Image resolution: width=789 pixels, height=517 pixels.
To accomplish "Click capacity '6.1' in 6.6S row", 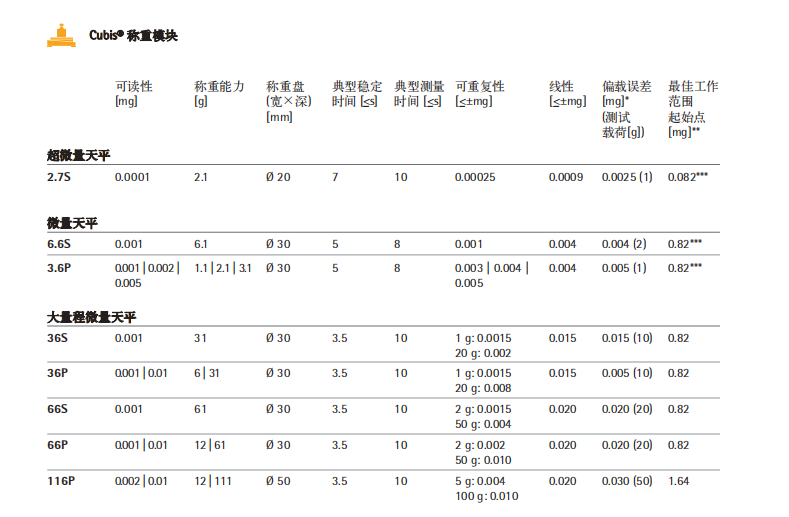I will (201, 244).
